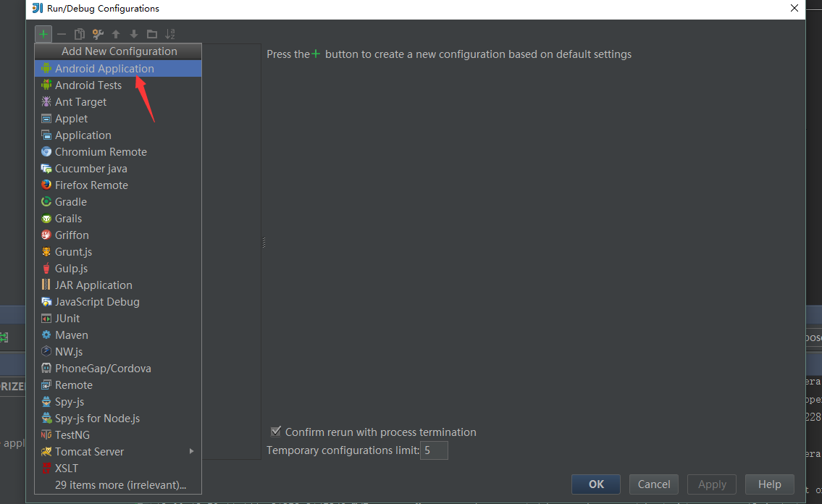Click the Cancel button
822x504 pixels.
point(654,484)
